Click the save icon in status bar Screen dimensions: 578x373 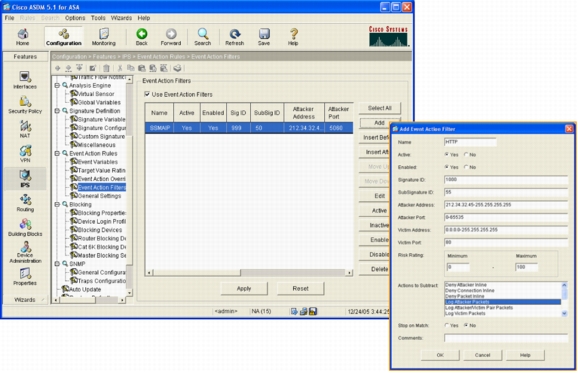coord(313,311)
